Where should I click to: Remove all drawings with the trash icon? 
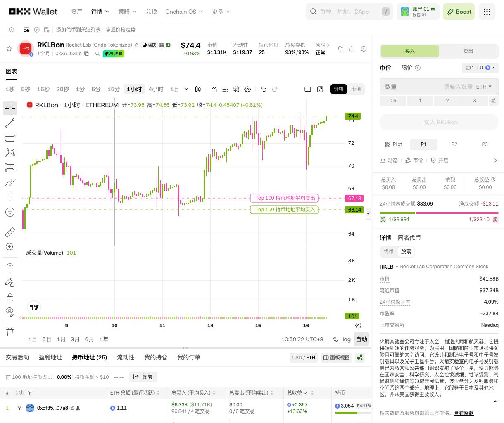tap(10, 332)
